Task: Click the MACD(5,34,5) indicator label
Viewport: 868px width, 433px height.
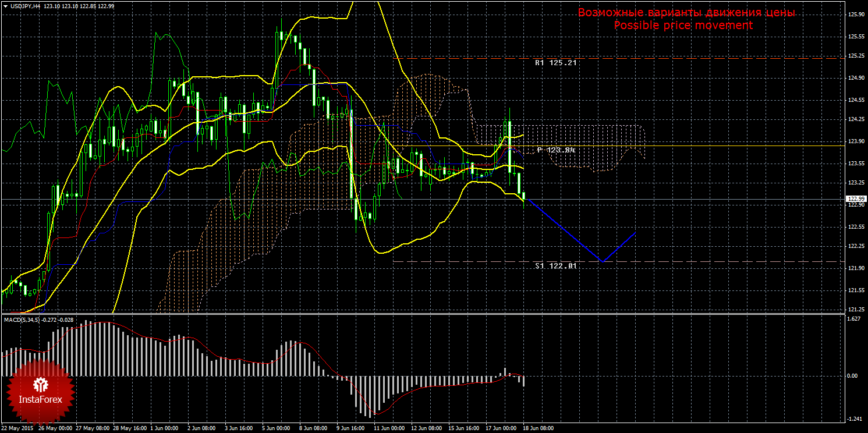Action: pos(22,320)
